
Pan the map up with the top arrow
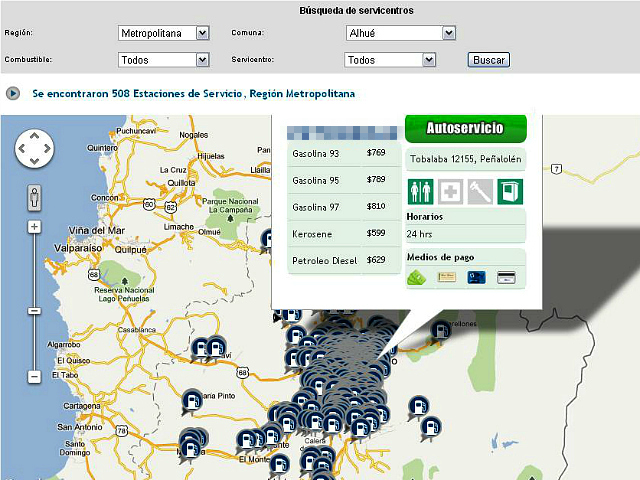click(34, 136)
